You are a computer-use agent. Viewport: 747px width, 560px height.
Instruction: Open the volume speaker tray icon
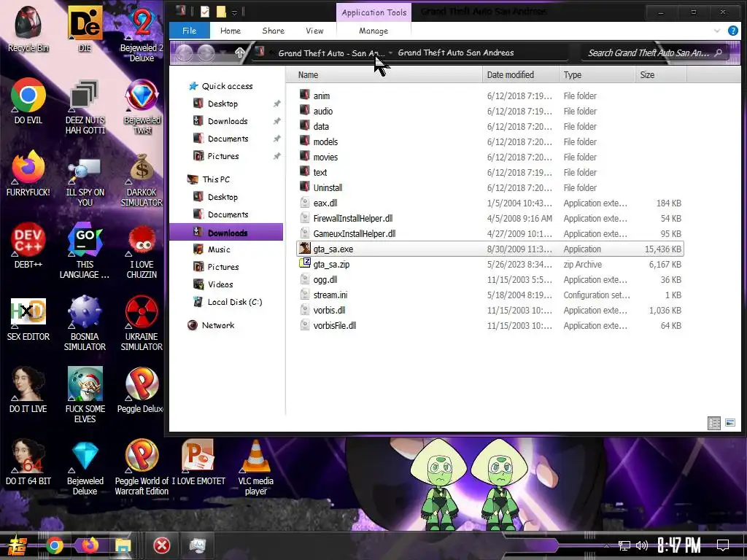[x=642, y=545]
